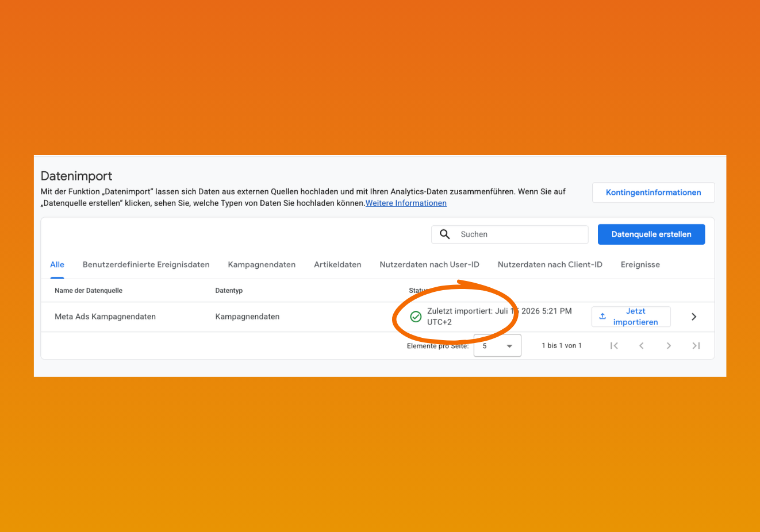Click Jetzt importieren button

[631, 317]
